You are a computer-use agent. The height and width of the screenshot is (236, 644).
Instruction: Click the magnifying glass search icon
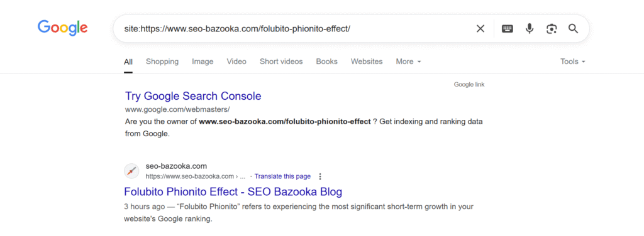click(x=574, y=29)
